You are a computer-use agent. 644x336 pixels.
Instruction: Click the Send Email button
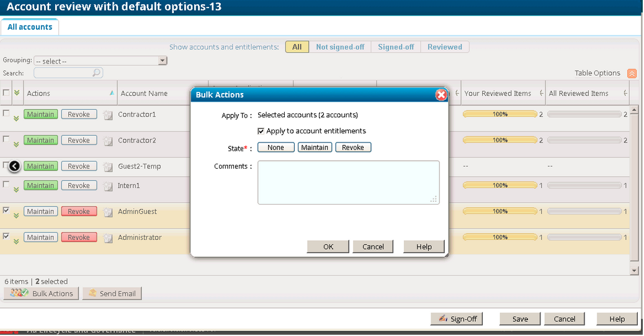point(112,293)
